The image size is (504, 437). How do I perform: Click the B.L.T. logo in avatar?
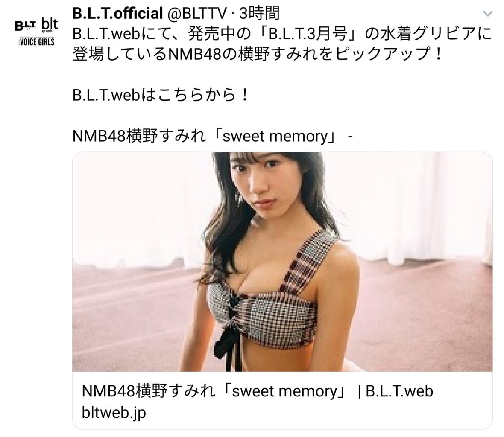click(26, 26)
